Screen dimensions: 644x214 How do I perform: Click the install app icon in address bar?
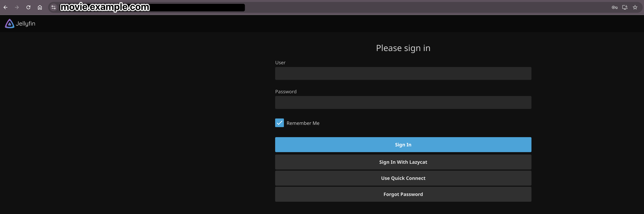625,7
